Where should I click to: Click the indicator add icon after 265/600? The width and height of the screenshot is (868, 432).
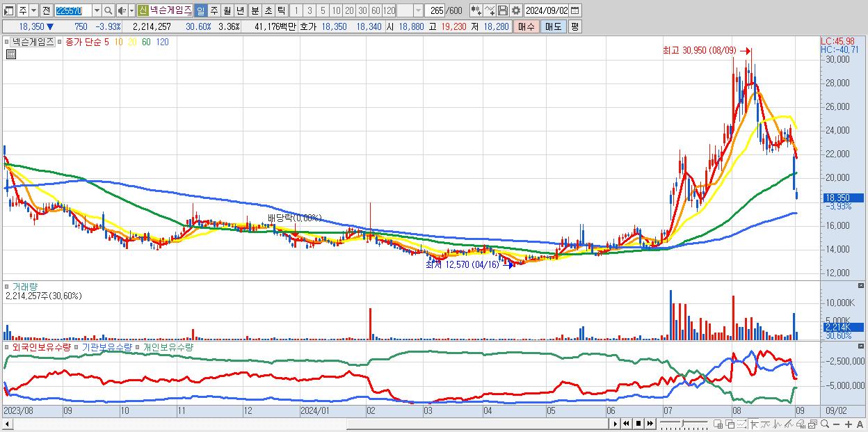point(476,10)
